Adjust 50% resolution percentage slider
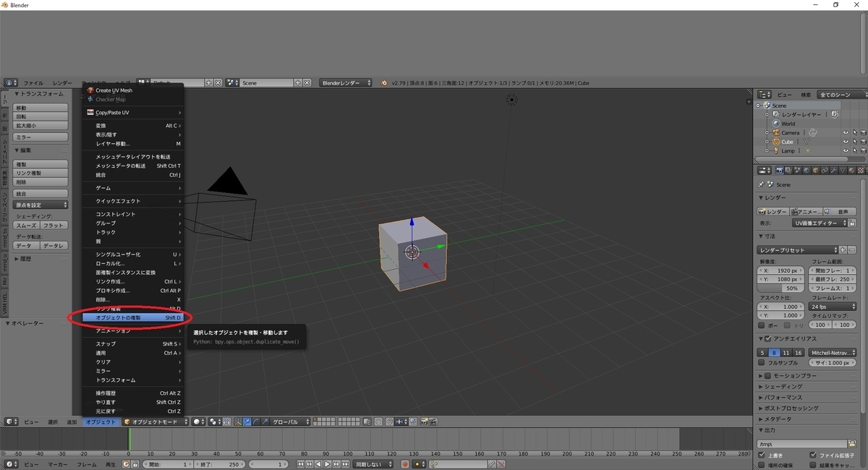868x470 pixels. 780,288
